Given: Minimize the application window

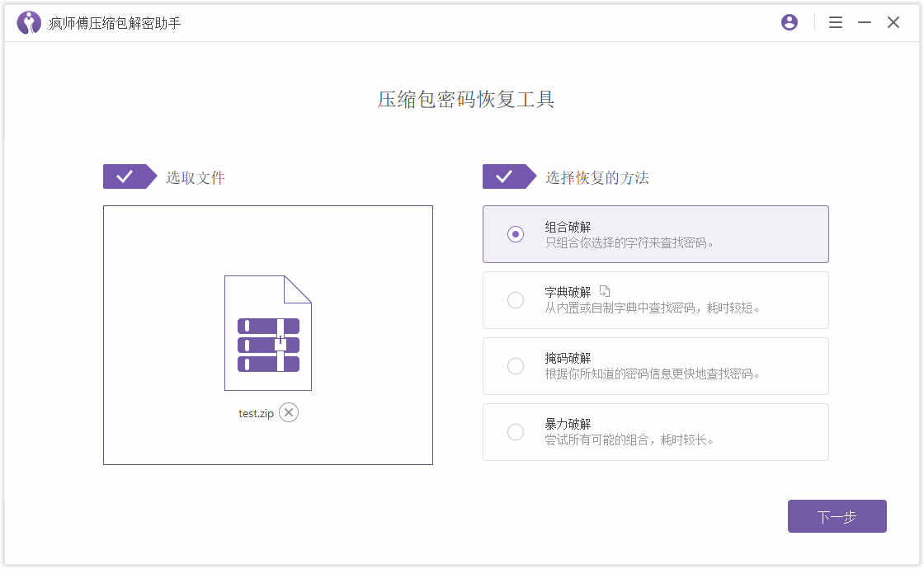Looking at the screenshot, I should tap(863, 22).
